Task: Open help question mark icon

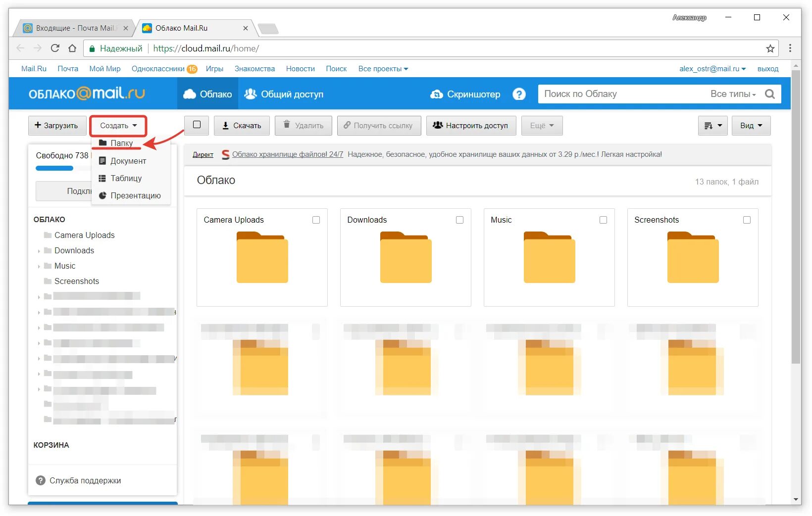Action: (x=519, y=94)
